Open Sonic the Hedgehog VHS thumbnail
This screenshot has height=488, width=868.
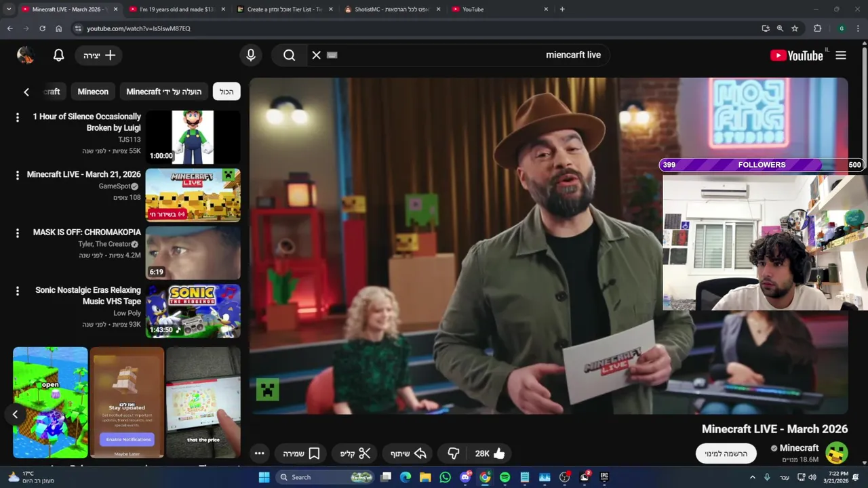(193, 310)
